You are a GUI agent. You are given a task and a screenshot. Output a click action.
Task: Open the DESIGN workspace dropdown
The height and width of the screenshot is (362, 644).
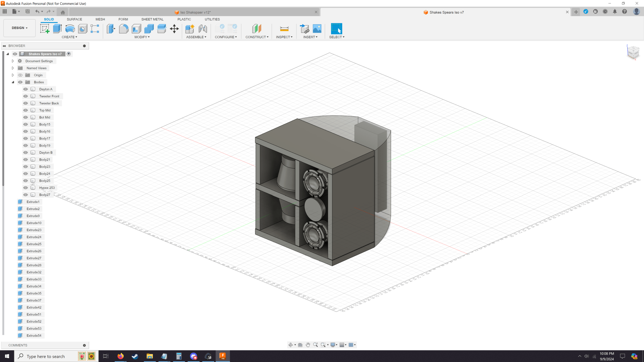pyautogui.click(x=19, y=28)
